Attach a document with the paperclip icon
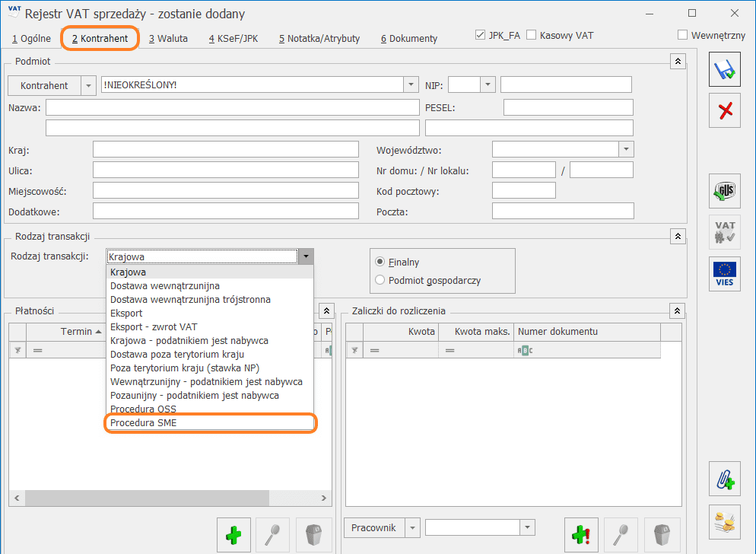This screenshot has height=554, width=756. 724,479
